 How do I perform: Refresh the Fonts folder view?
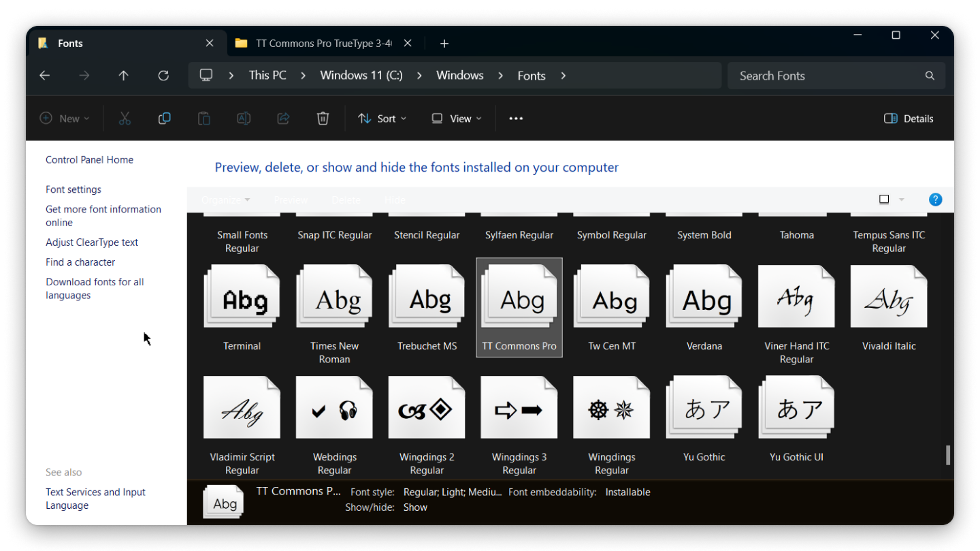tap(163, 76)
